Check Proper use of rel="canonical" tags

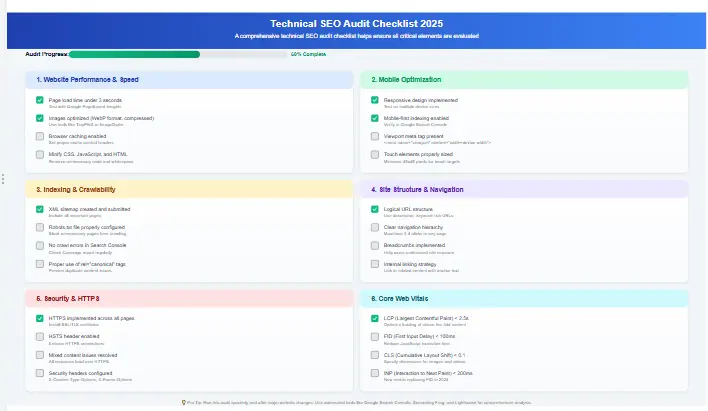point(40,264)
